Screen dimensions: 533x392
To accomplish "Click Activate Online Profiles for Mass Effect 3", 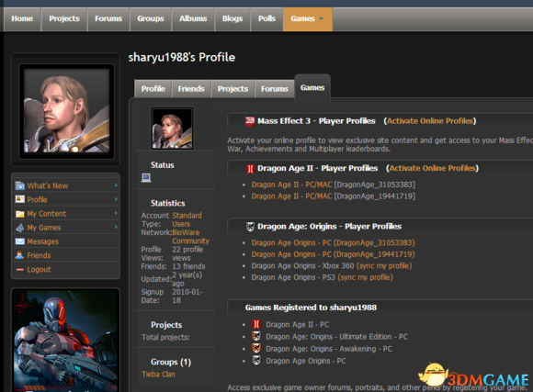I will click(430, 121).
